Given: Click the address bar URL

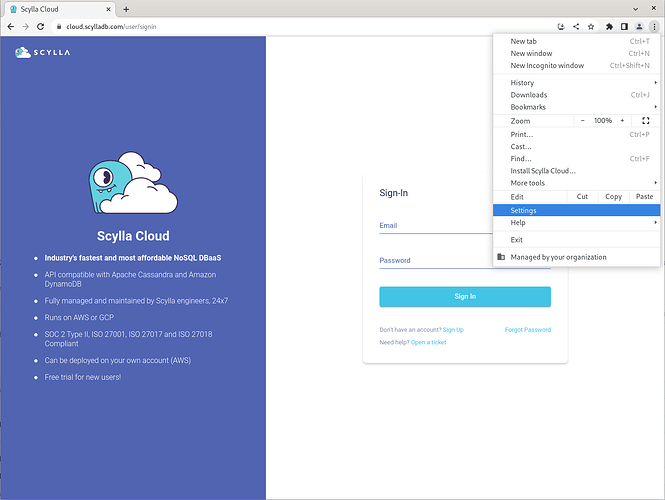Looking at the screenshot, I should pyautogui.click(x=111, y=27).
